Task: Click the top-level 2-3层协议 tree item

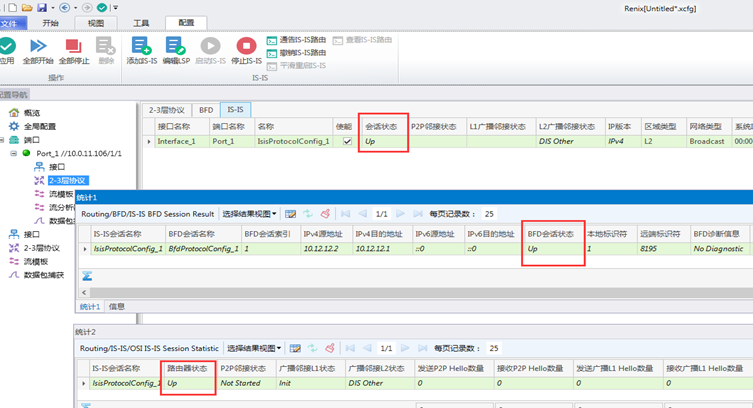Action: tap(42, 248)
